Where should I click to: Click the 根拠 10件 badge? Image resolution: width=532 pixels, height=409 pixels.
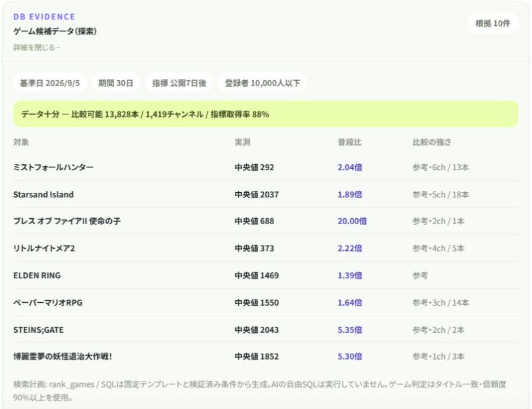click(492, 23)
